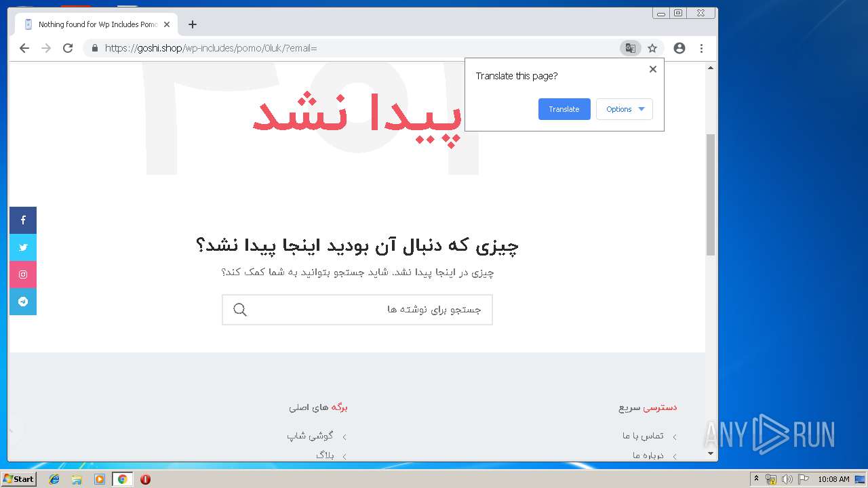Click the search magnifier icon
The height and width of the screenshot is (488, 868).
pyautogui.click(x=240, y=310)
